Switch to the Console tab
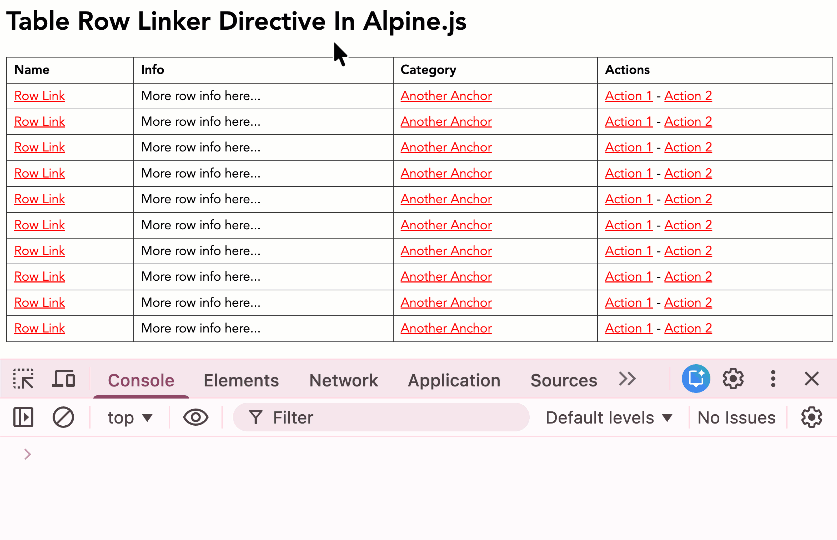837x540 pixels. tap(141, 380)
